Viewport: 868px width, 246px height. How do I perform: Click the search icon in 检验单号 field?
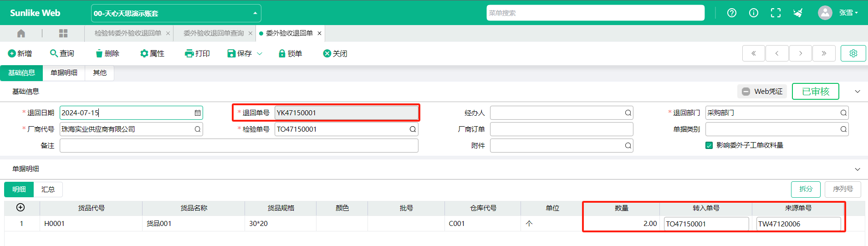413,129
